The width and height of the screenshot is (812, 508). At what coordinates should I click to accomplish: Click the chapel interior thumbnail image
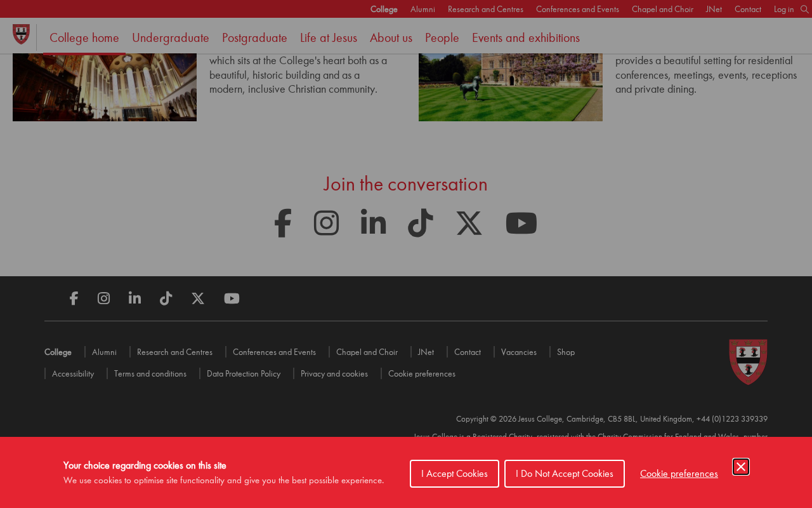coord(105,88)
